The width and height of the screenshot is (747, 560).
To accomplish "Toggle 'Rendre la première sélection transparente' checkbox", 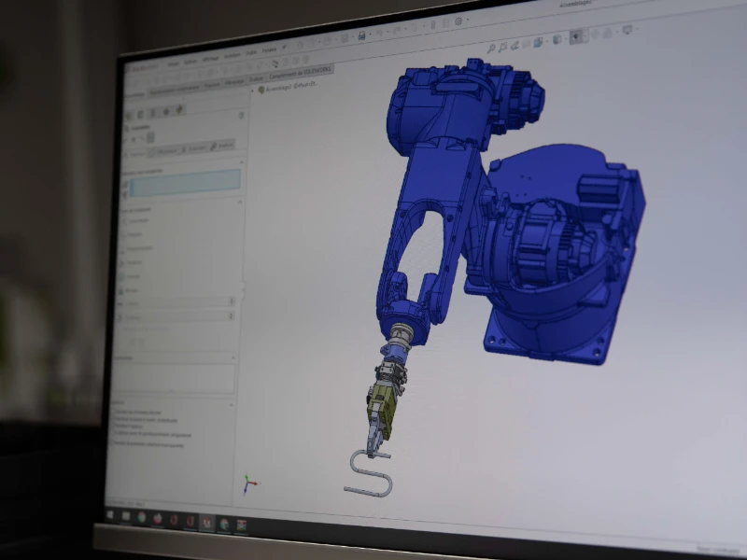I will click(x=113, y=444).
